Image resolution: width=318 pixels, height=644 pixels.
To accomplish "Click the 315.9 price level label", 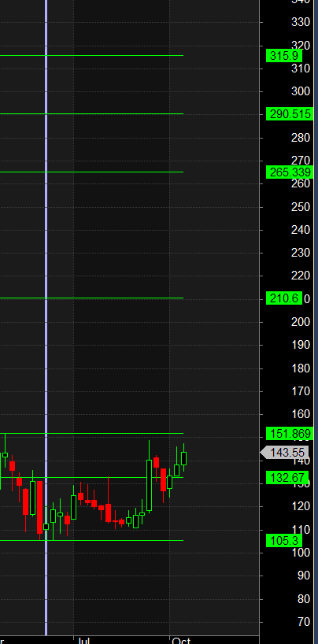I will [284, 55].
